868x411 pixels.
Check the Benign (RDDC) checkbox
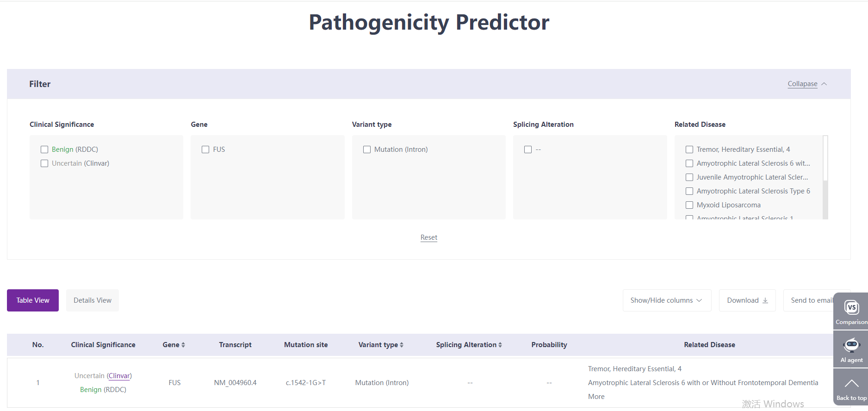coord(44,149)
